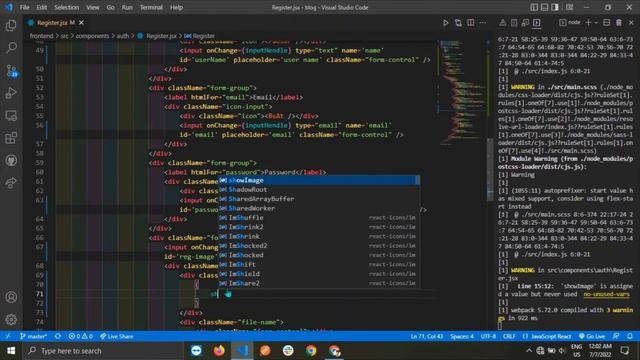Click the editor minimap
640x360 pixels.
click(461, 92)
